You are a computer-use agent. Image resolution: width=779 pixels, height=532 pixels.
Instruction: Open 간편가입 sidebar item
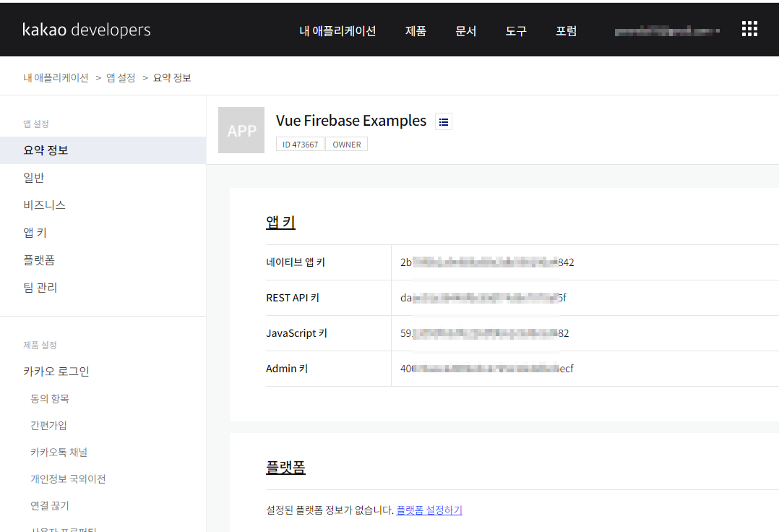48,425
